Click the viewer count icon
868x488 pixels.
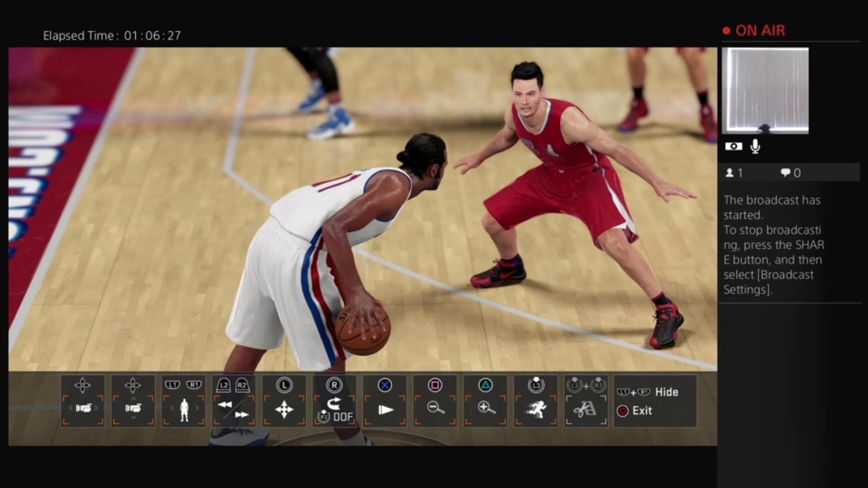point(730,173)
